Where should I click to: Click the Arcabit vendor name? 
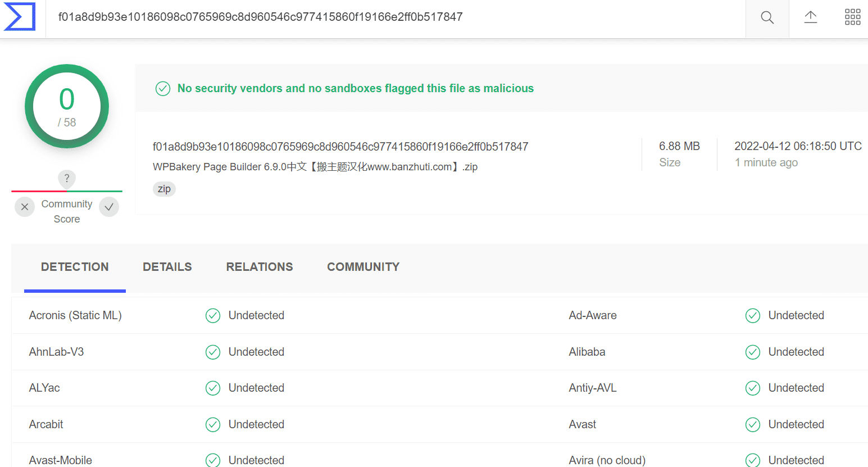(x=46, y=424)
